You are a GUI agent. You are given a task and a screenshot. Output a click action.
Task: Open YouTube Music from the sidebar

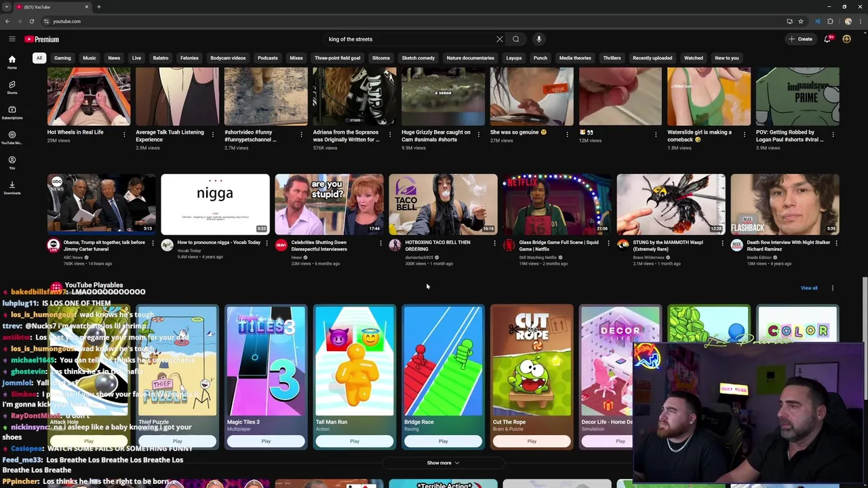(12, 138)
